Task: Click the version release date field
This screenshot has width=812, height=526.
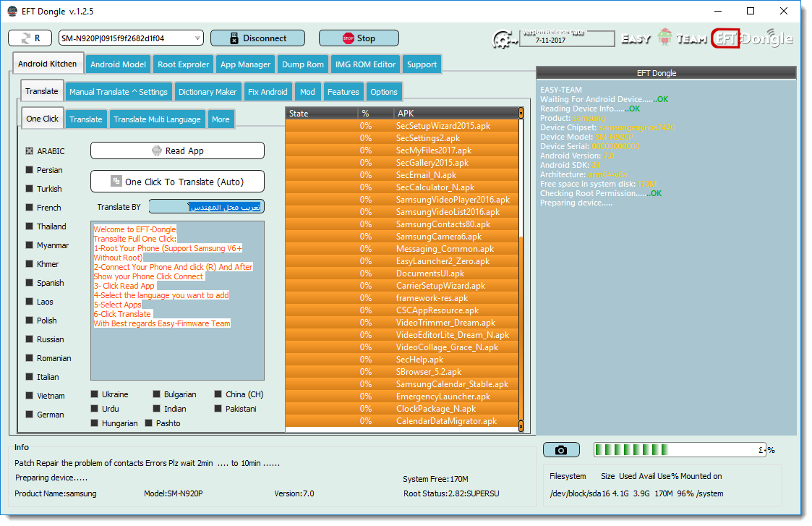Action: coord(567,39)
